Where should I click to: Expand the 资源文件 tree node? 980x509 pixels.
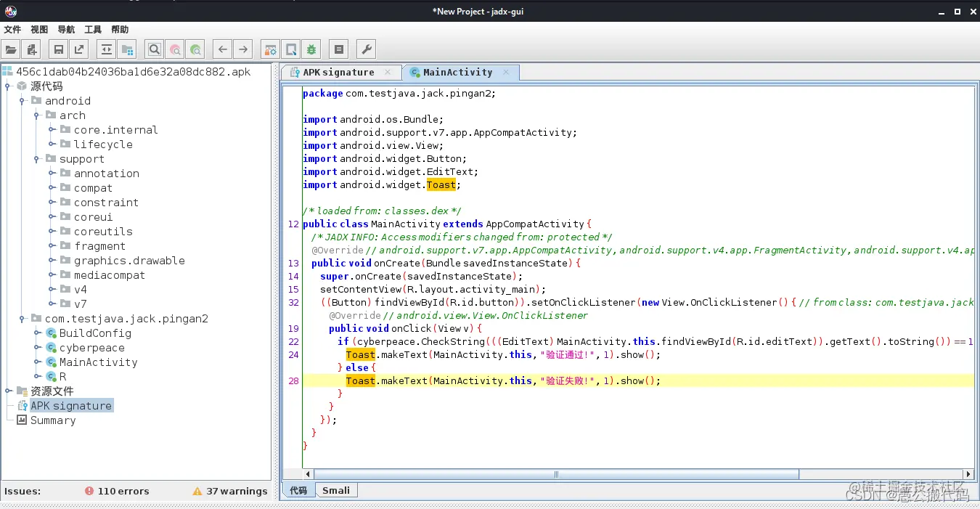point(9,391)
